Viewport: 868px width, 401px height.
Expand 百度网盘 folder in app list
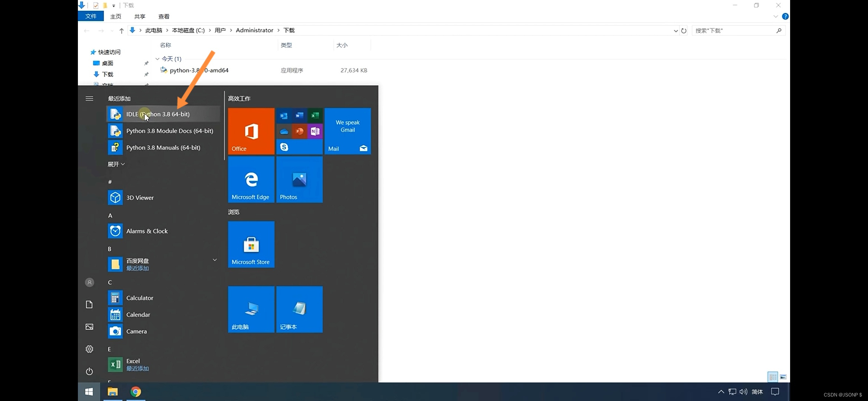coord(215,260)
